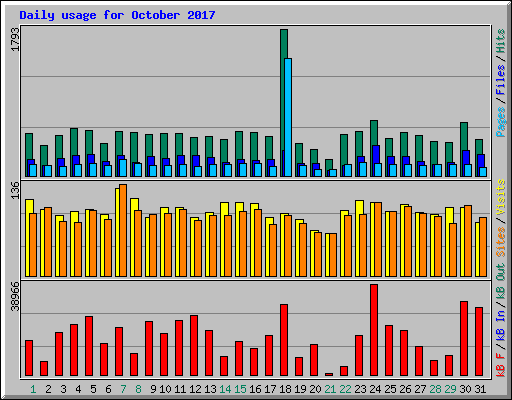Image resolution: width=512 pixels, height=400 pixels.
Task: Click the 38966 axis value
Action: click(x=15, y=296)
